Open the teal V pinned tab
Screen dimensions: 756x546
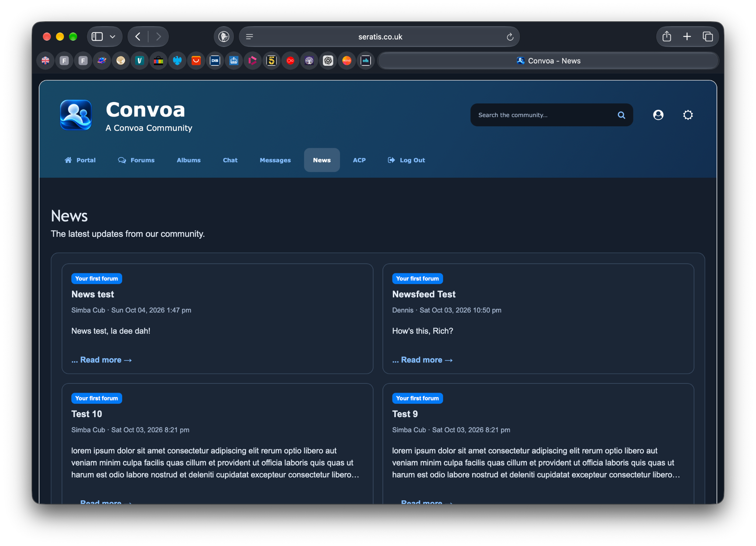[140, 61]
